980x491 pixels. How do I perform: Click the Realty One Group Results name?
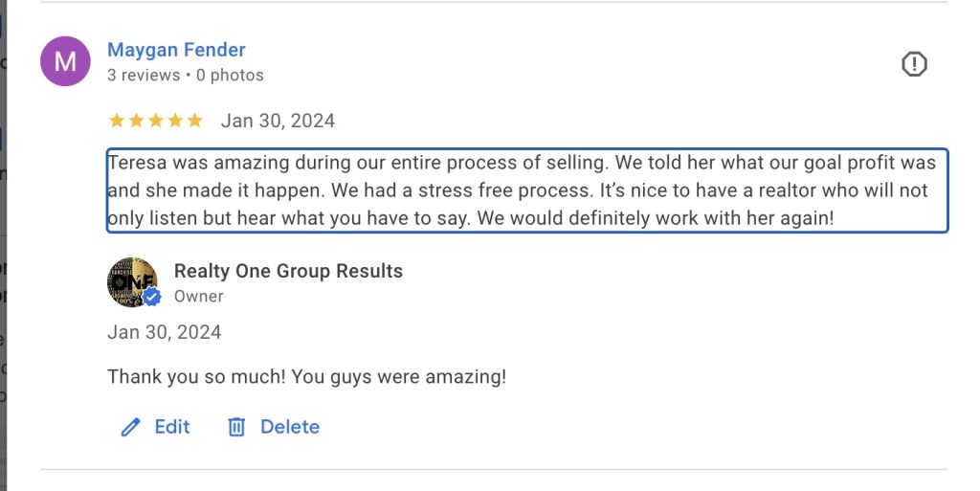point(288,271)
